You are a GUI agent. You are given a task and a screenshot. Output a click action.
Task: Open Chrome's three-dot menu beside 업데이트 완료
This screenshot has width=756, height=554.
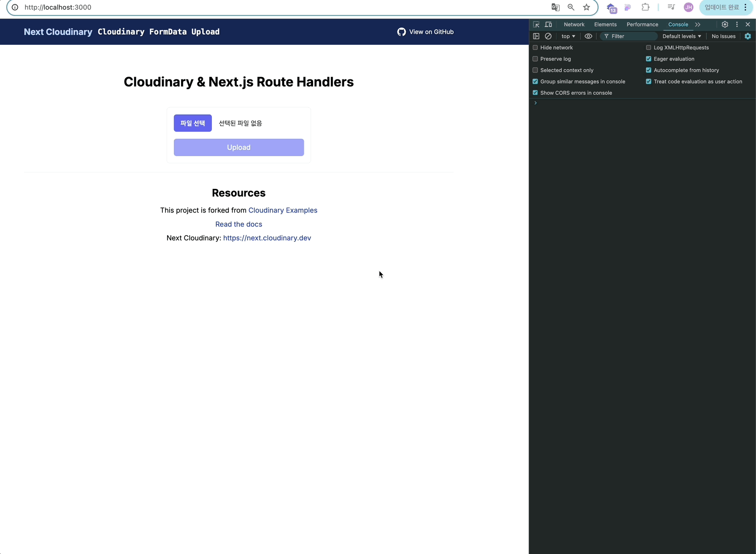click(x=745, y=7)
